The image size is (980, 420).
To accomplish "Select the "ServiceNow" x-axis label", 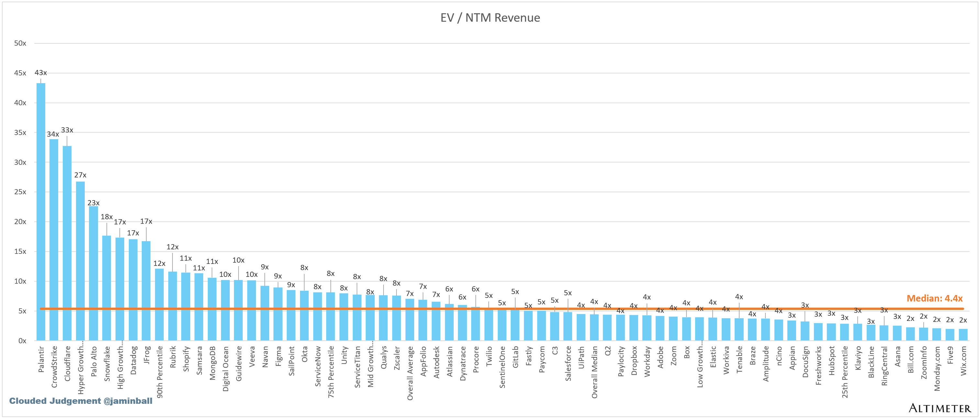I will (318, 366).
